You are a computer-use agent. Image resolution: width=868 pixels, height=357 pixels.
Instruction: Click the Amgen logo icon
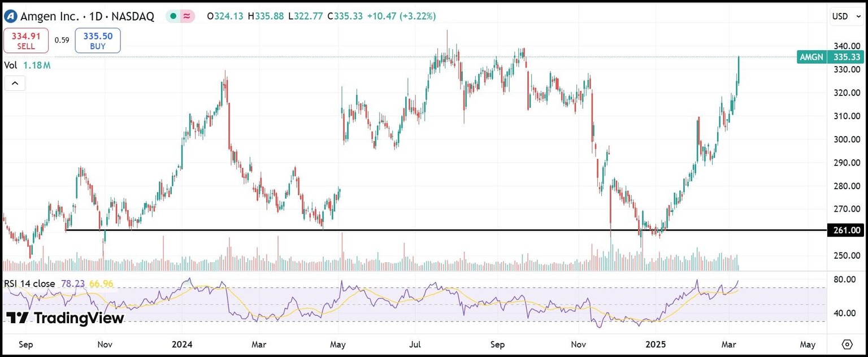pos(10,16)
